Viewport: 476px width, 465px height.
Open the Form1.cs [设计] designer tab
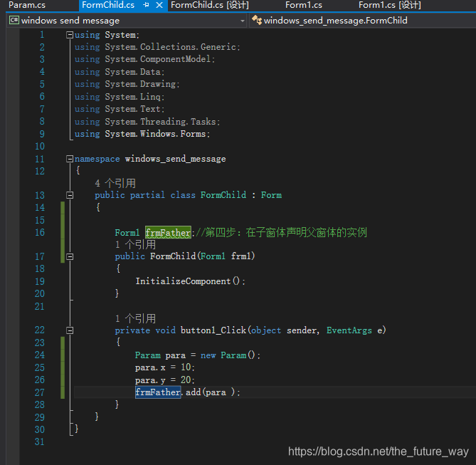(x=390, y=5)
